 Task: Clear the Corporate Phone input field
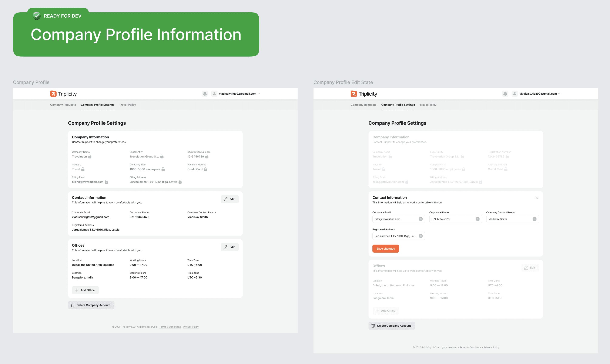tap(477, 219)
